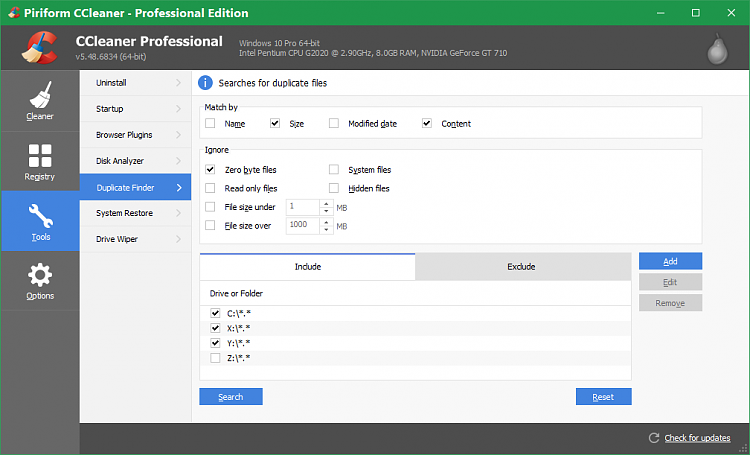Decrease the File size under value

pyautogui.click(x=326, y=211)
